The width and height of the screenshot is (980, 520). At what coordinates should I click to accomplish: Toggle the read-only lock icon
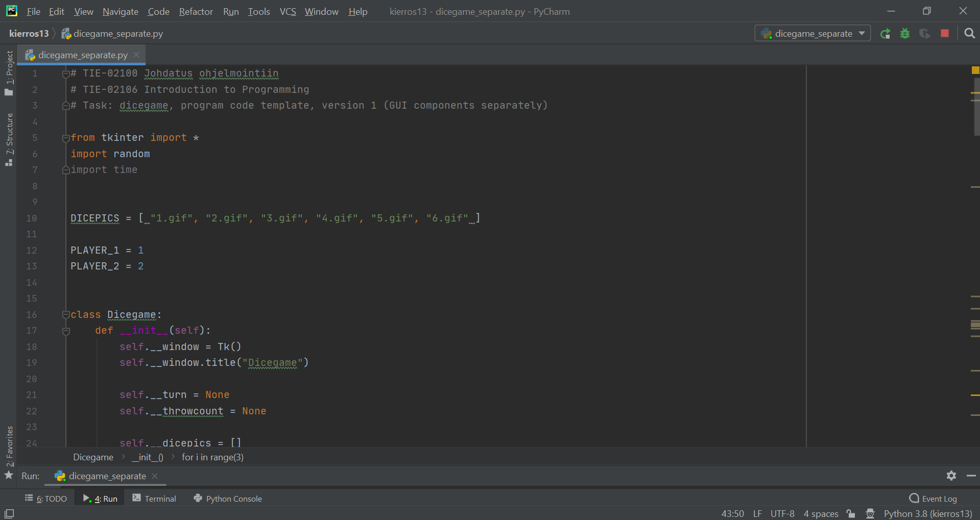click(851, 513)
